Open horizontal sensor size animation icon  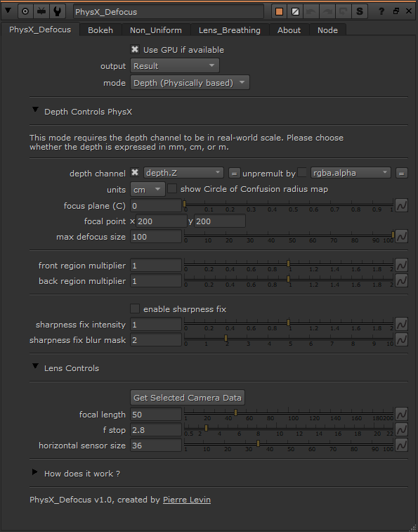coord(401,444)
